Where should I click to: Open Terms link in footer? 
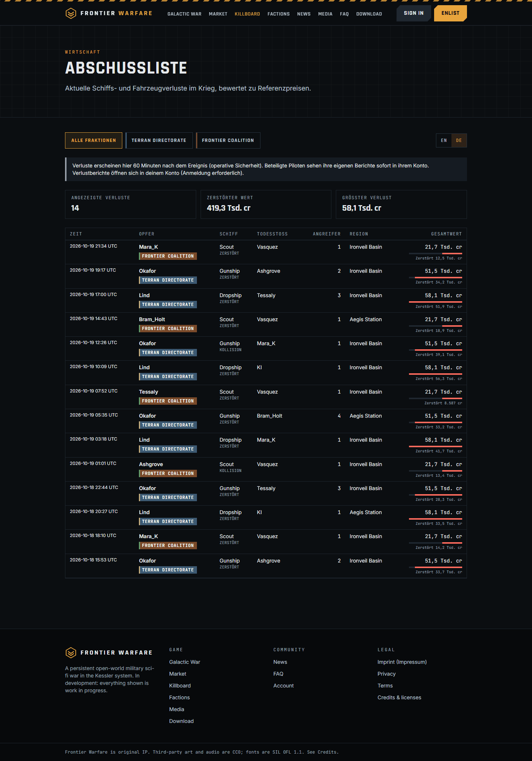click(x=385, y=686)
